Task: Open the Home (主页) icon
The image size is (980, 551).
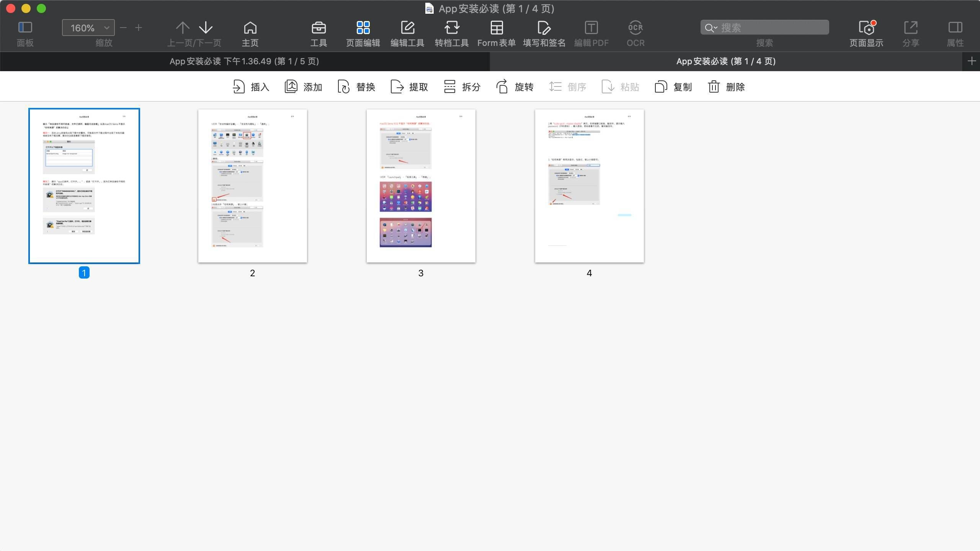Action: 250,28
